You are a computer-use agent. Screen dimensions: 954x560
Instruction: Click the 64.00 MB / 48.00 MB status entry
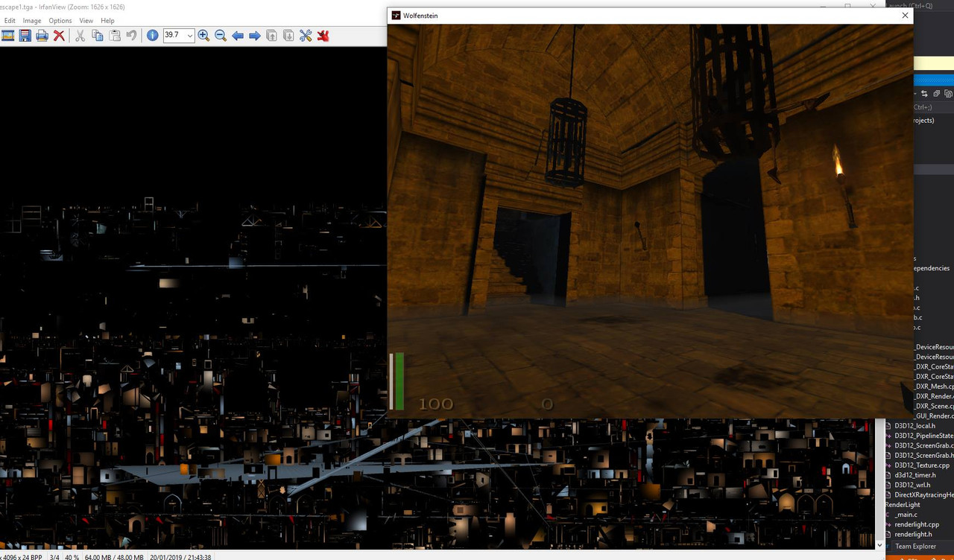[x=114, y=557]
